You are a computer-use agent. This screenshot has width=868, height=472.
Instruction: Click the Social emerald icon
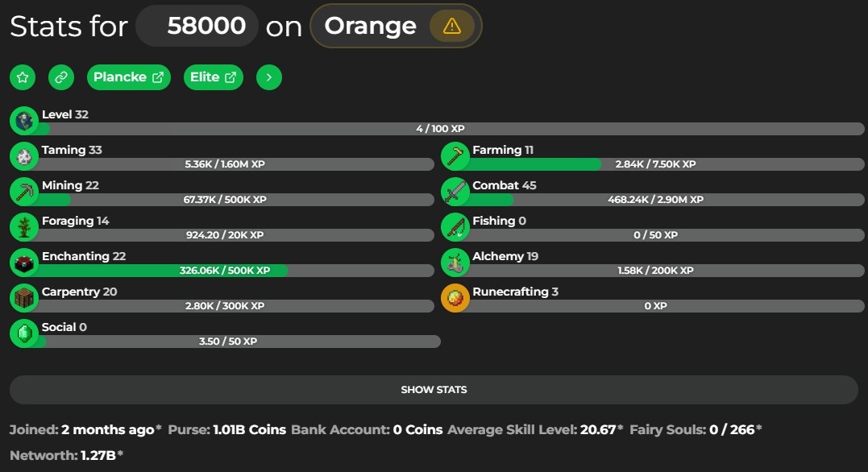tap(24, 333)
